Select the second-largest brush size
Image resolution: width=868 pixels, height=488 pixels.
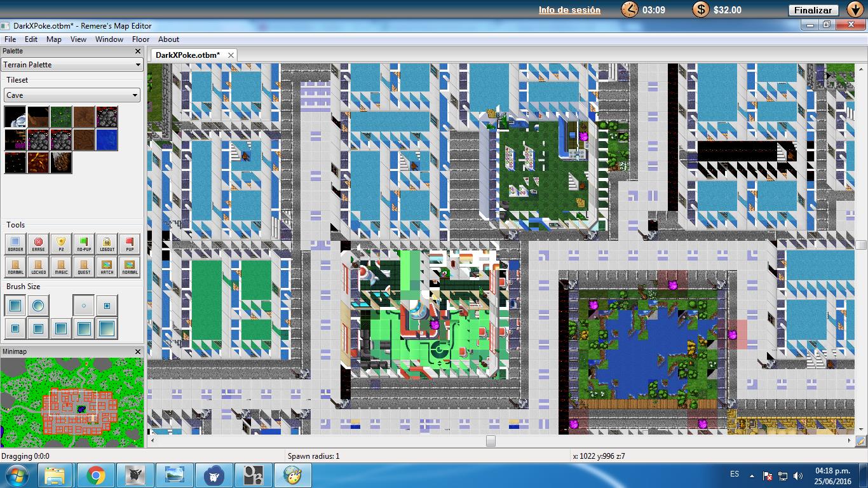(84, 329)
